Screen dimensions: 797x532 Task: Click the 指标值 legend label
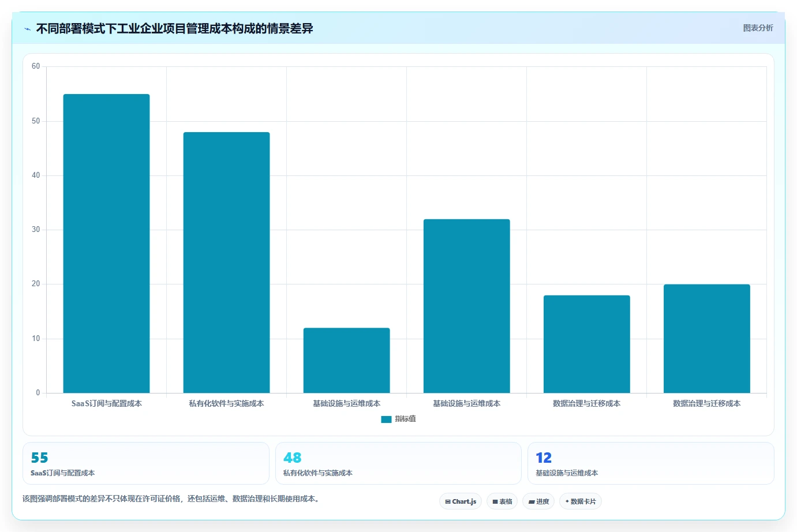pyautogui.click(x=405, y=419)
